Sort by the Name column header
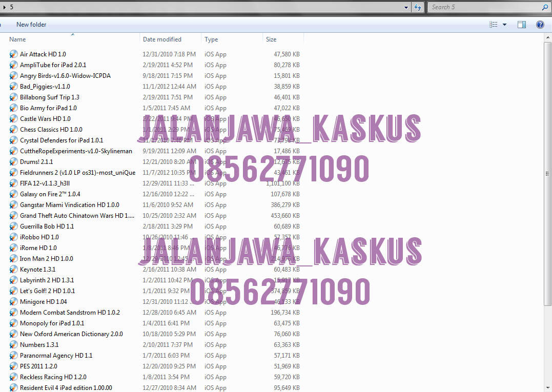Viewport: 552px width, 392px height. click(17, 39)
